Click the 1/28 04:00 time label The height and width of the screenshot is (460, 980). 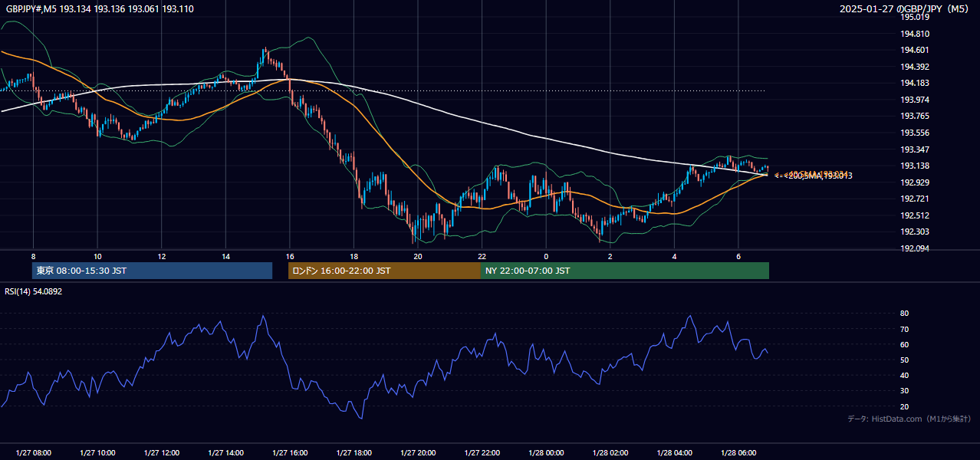(675, 453)
